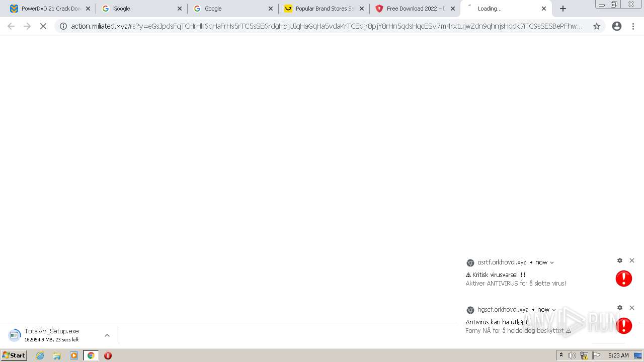Focus the address bar with action.miliated.xyz URL

coord(327,26)
